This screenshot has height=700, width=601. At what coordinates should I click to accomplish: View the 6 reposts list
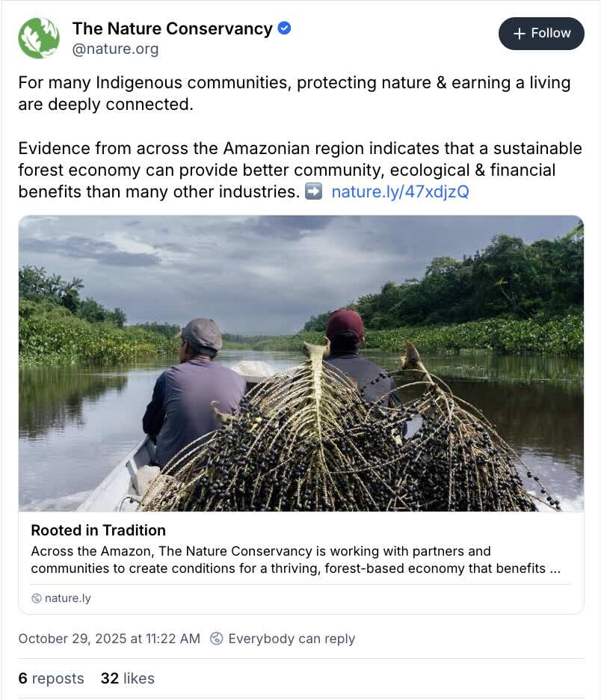tap(50, 678)
